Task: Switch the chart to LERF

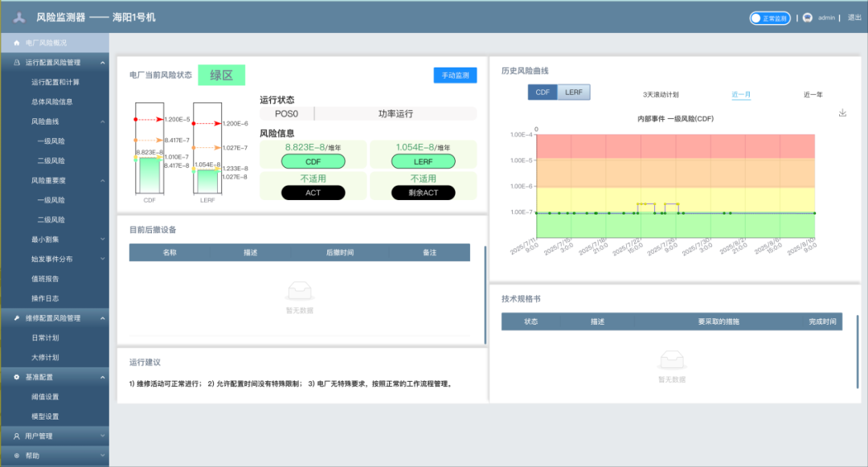Action: coord(574,92)
